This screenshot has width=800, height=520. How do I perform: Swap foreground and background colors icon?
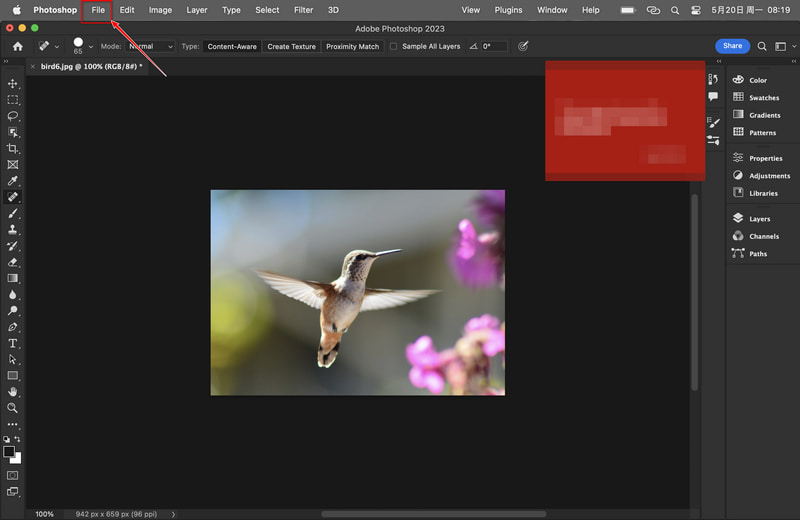coord(18,439)
